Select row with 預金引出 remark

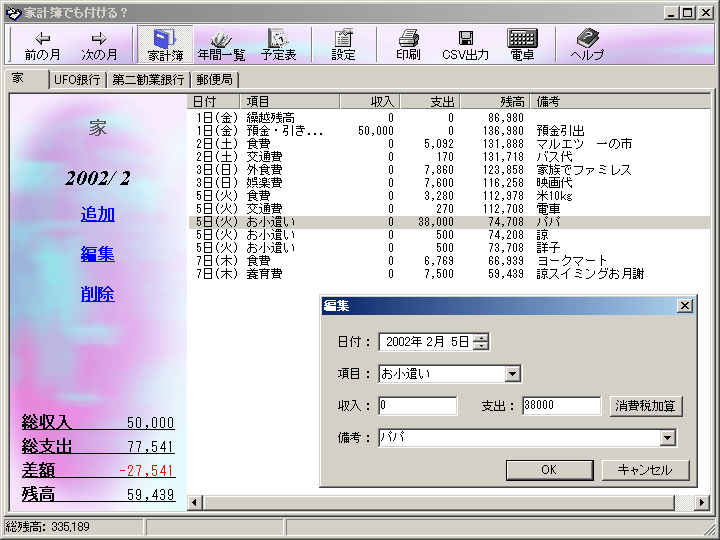click(449, 131)
